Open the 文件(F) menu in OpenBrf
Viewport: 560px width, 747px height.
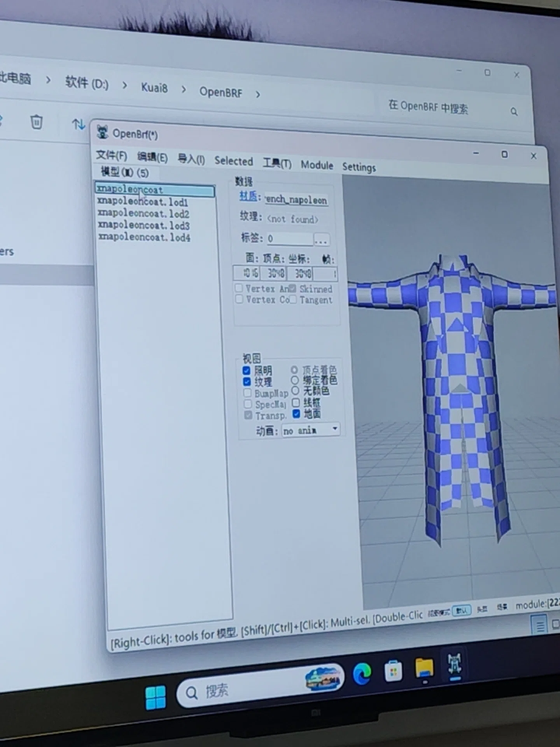[111, 156]
